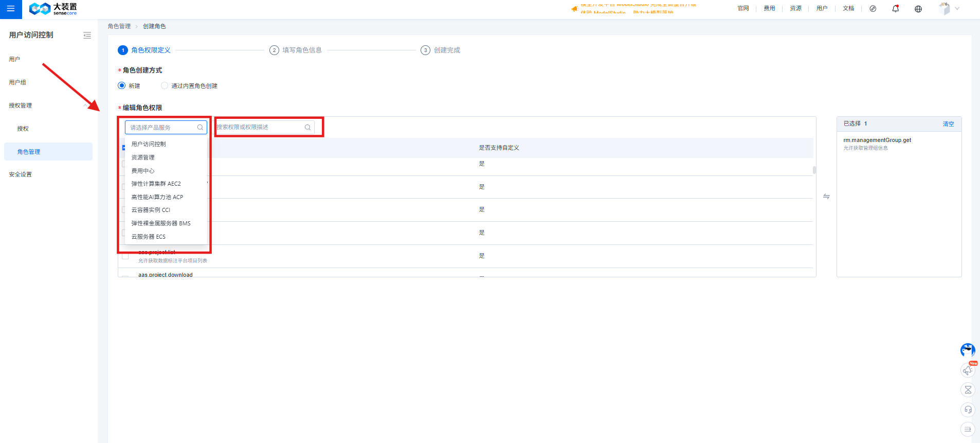
Task: Open 官网 in top navigation
Action: pyautogui.click(x=743, y=9)
